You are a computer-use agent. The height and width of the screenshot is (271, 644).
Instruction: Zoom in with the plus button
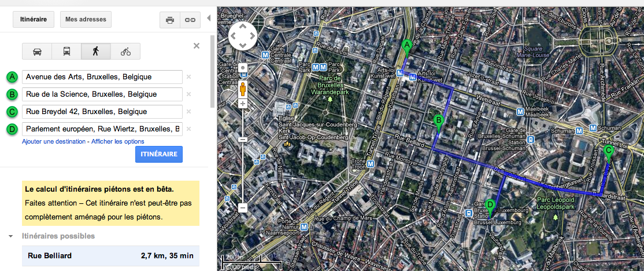[x=243, y=103]
